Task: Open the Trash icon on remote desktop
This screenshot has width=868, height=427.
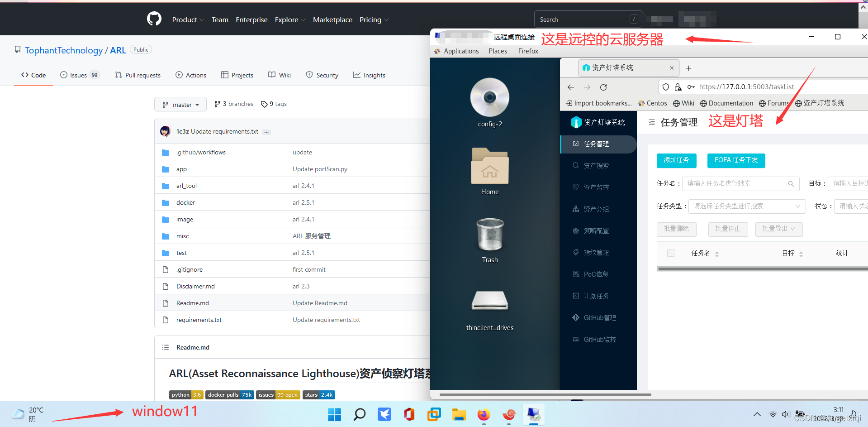Action: coord(490,234)
